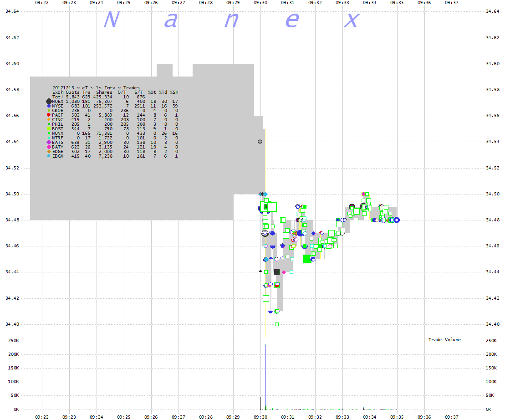Click NQEX quotes value '1,080'

click(x=73, y=102)
